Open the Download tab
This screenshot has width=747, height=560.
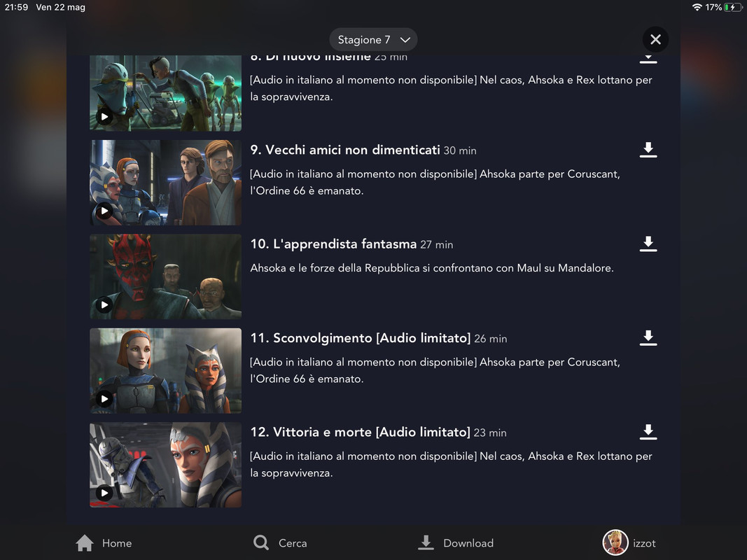click(456, 543)
